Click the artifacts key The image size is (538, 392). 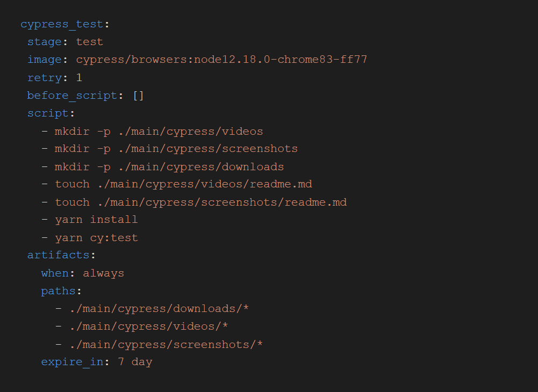58,255
